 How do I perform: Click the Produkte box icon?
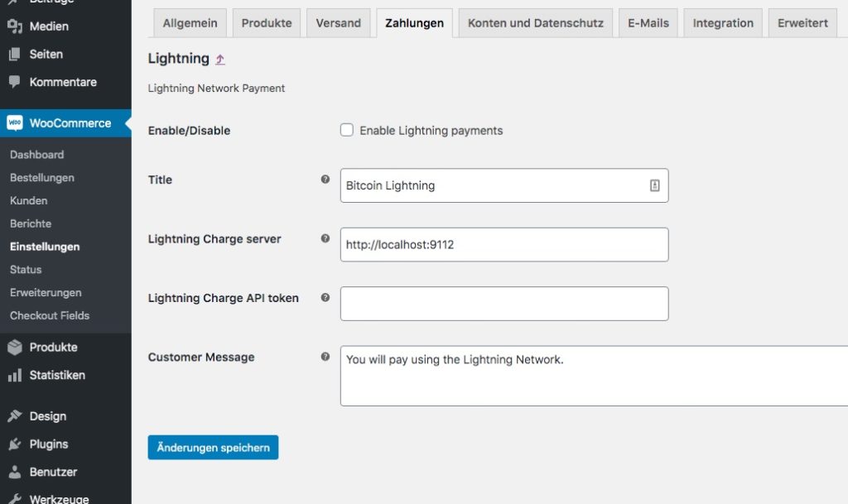click(x=15, y=348)
